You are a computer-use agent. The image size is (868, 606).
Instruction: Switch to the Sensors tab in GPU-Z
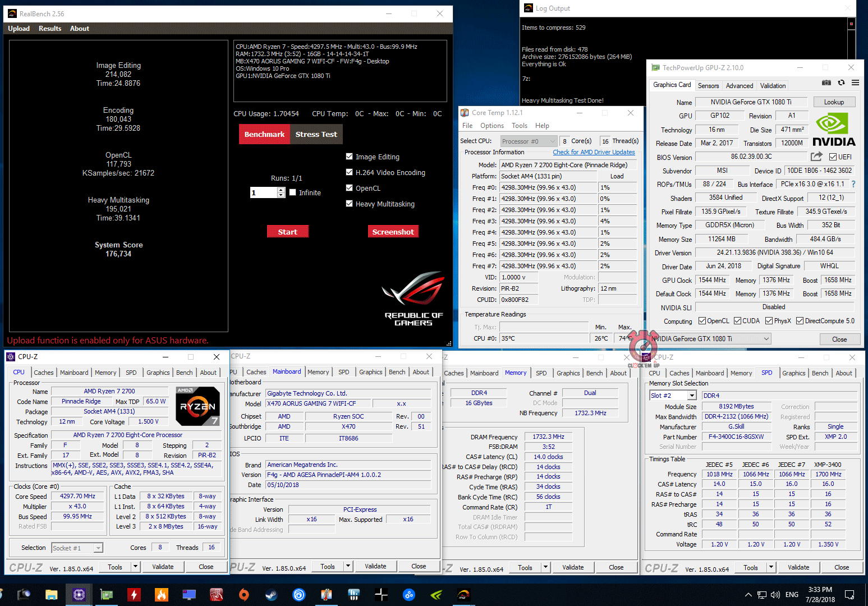708,86
